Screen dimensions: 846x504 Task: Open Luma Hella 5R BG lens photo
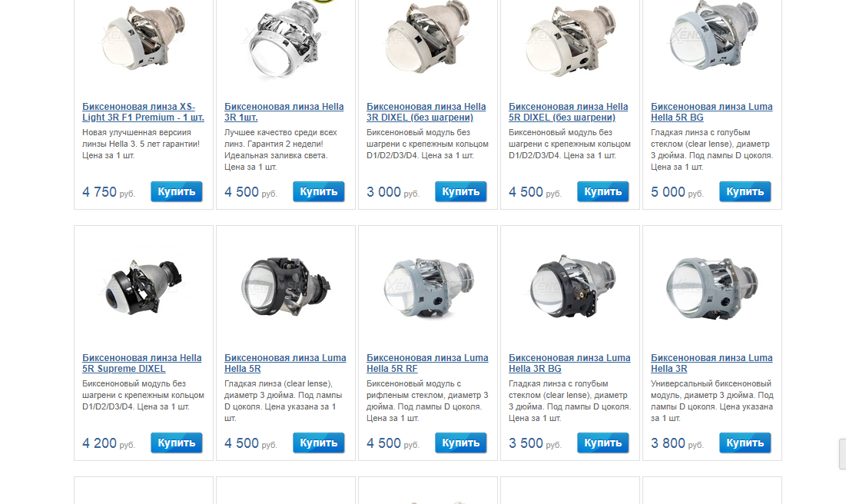712,37
